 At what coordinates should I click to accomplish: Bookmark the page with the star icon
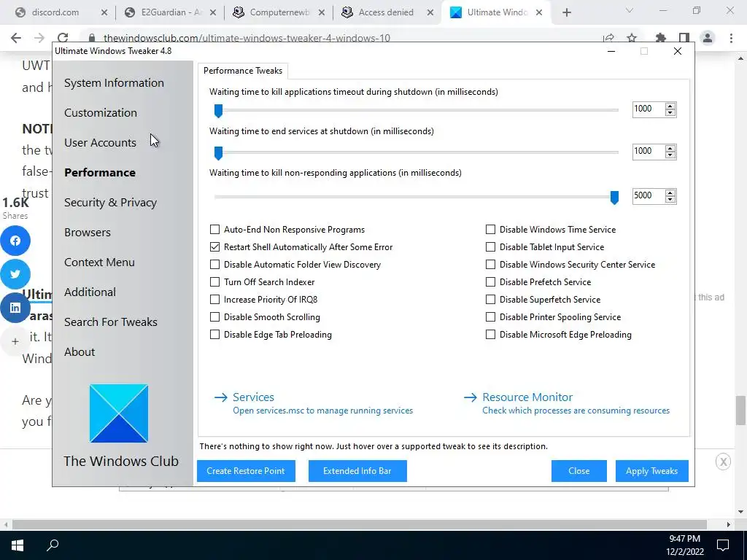point(632,38)
